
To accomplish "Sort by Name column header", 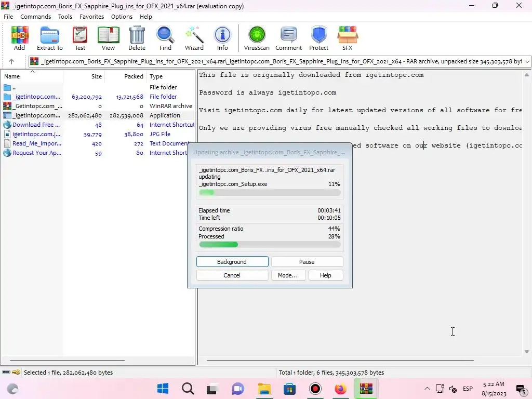I will pos(32,76).
